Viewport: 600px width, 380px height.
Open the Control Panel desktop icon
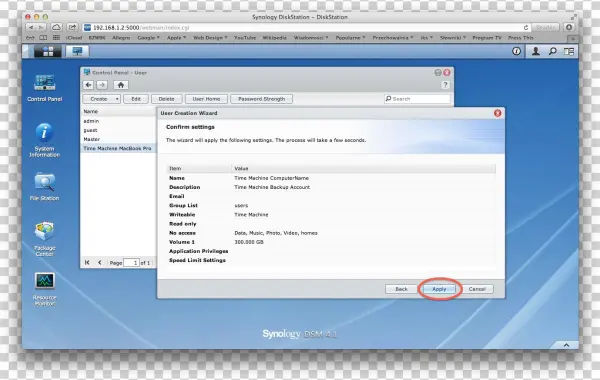tap(44, 88)
